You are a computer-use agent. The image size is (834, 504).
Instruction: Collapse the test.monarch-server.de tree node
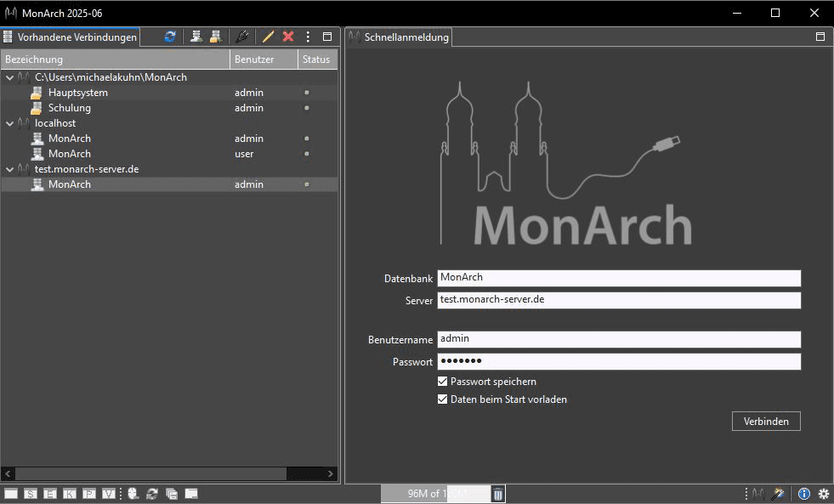pos(9,169)
